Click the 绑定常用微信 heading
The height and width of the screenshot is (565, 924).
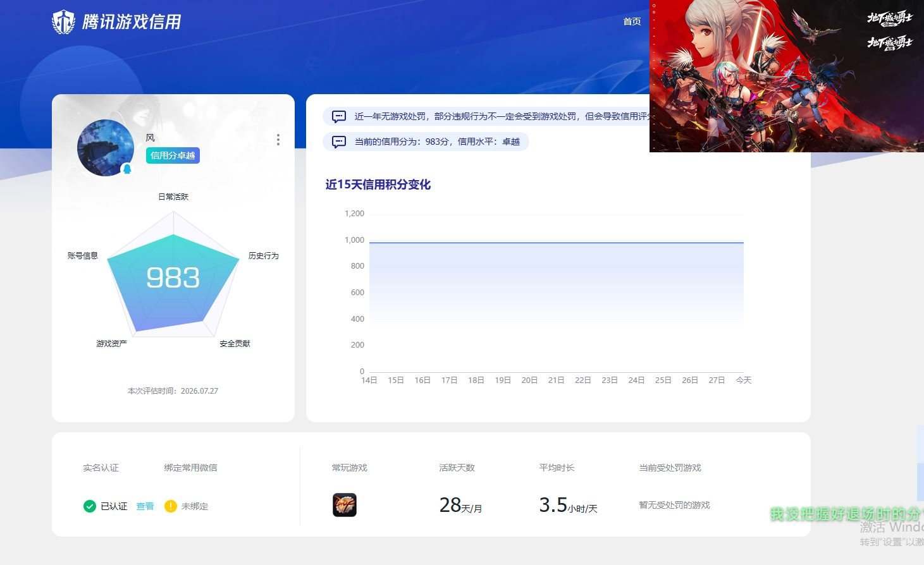(x=190, y=468)
